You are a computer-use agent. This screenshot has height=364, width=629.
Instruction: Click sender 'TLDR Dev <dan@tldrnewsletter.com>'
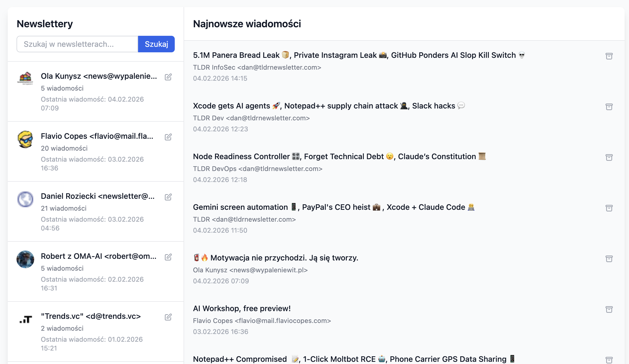(x=251, y=118)
